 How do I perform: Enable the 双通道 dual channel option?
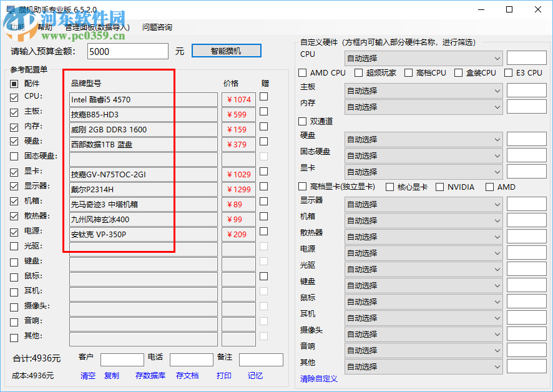tap(302, 121)
